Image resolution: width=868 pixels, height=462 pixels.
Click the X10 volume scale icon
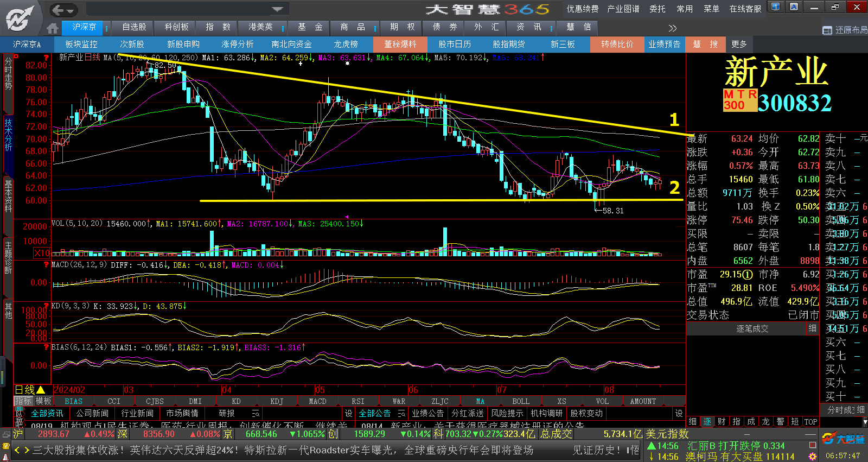point(42,253)
